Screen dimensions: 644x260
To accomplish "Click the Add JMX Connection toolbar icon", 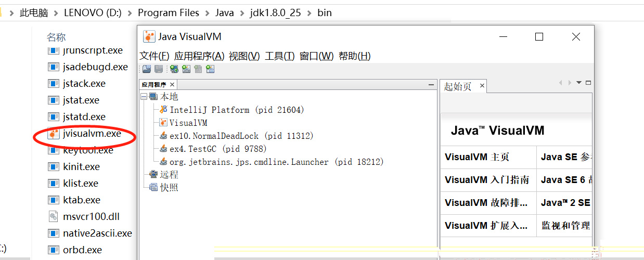I will (x=186, y=69).
